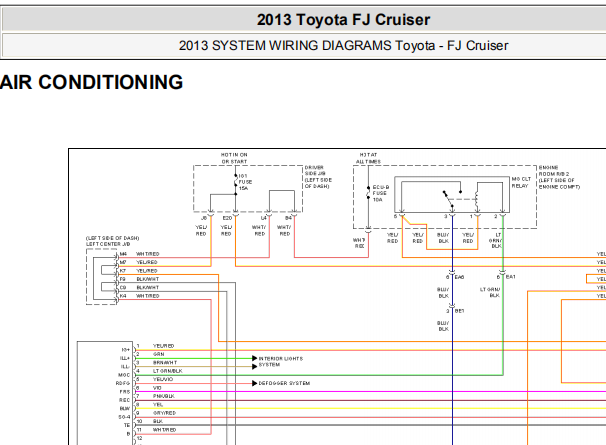Click connector label J6
This screenshot has width=606, height=445.
(204, 218)
